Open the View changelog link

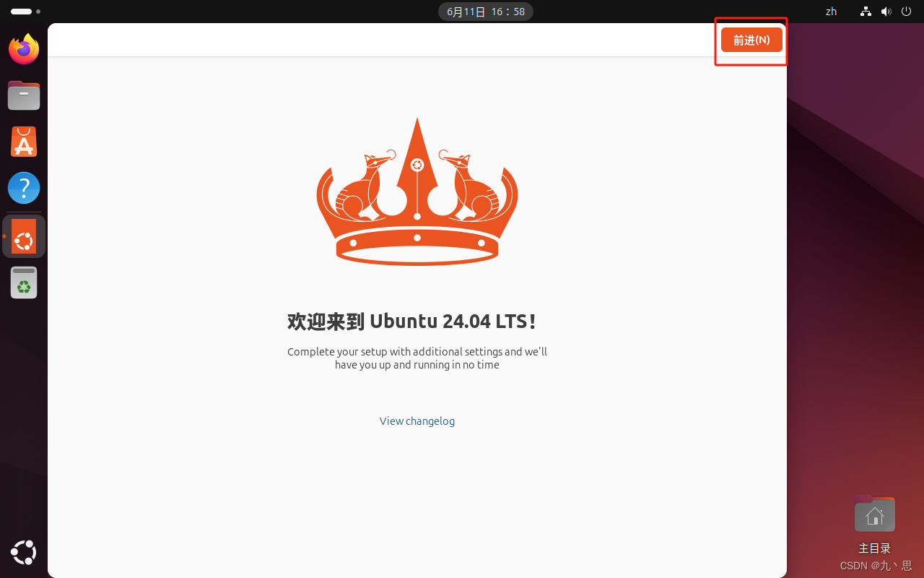click(417, 420)
